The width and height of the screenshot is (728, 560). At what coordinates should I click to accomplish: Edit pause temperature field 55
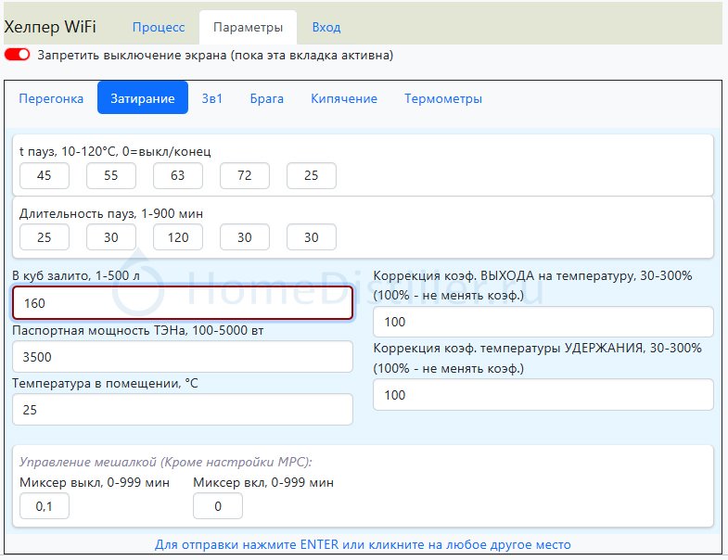111,175
